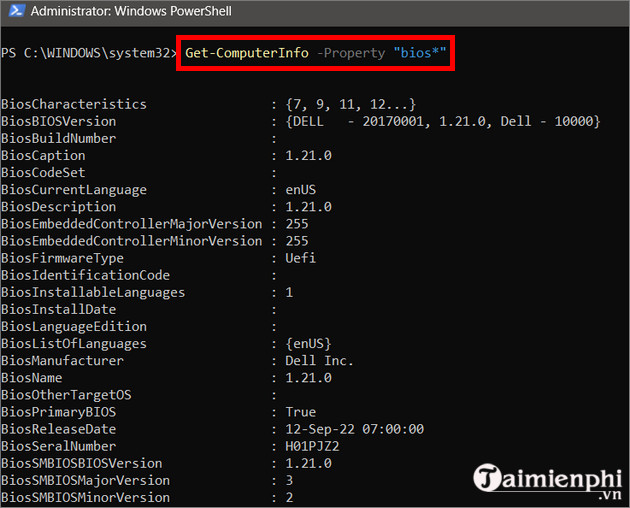The height and width of the screenshot is (508, 630).
Task: Click the BiosInstallableLanguages property name
Action: point(93,292)
